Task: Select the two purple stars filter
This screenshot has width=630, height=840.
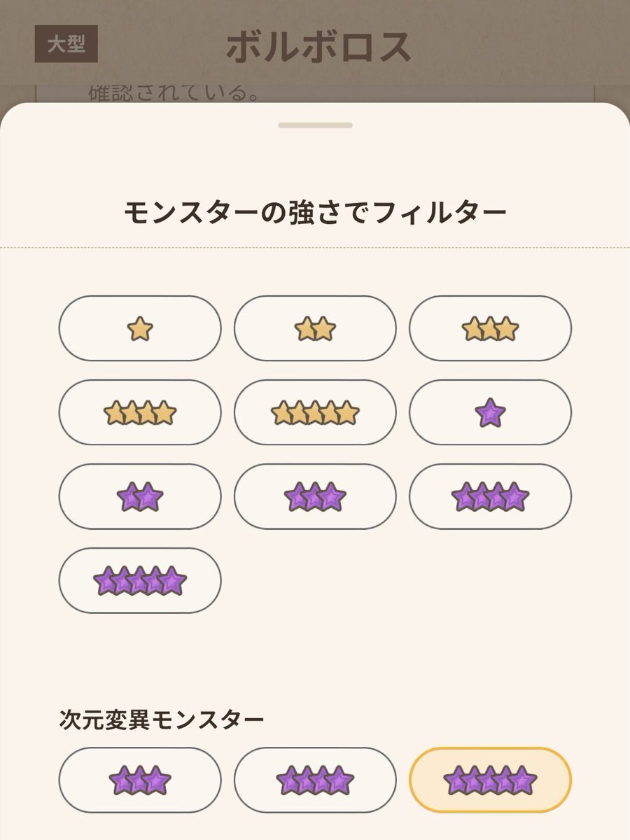Action: point(140,496)
